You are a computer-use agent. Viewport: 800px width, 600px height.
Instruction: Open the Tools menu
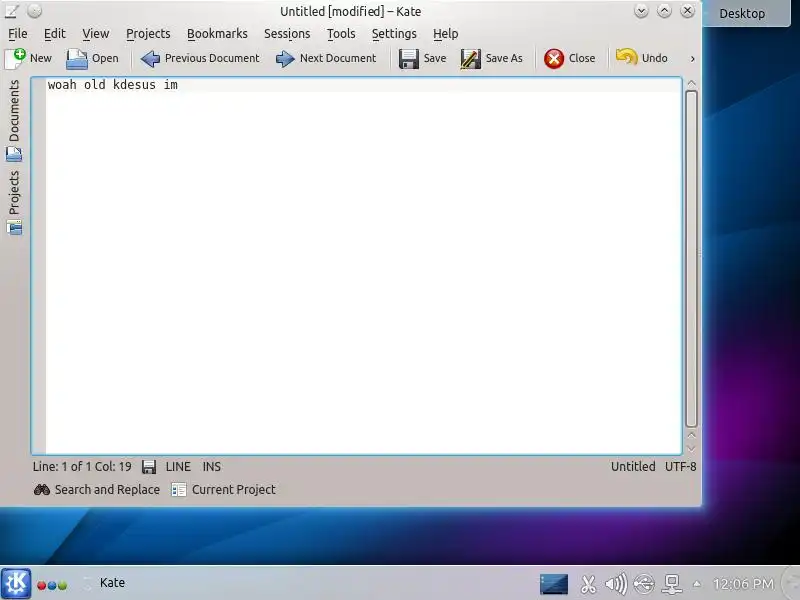(341, 34)
